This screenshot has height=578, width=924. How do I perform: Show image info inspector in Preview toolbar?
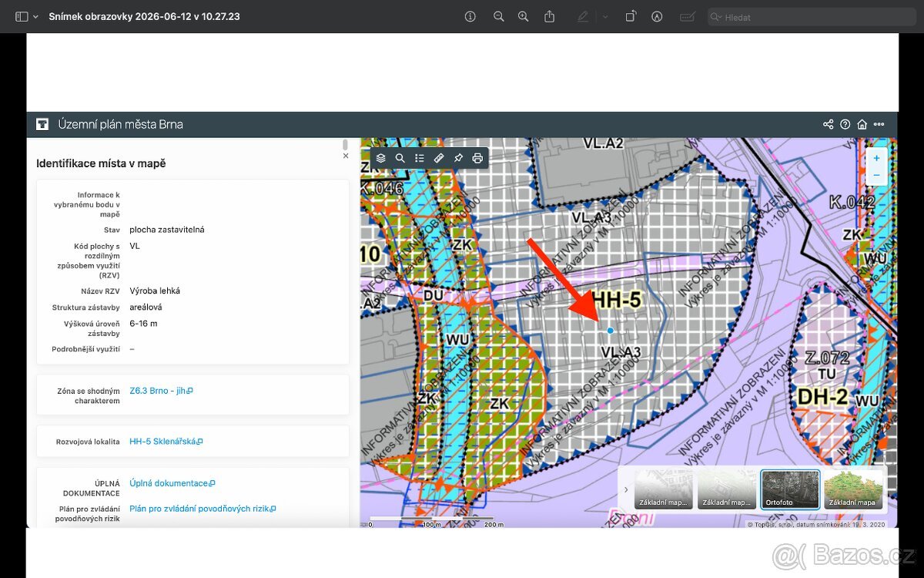tap(470, 16)
